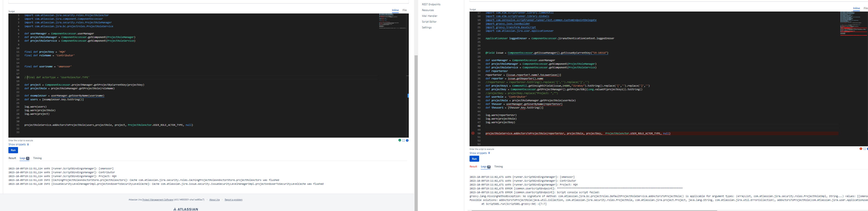Open About Jira footer link
The width and height of the screenshot is (868, 211).
[214, 199]
